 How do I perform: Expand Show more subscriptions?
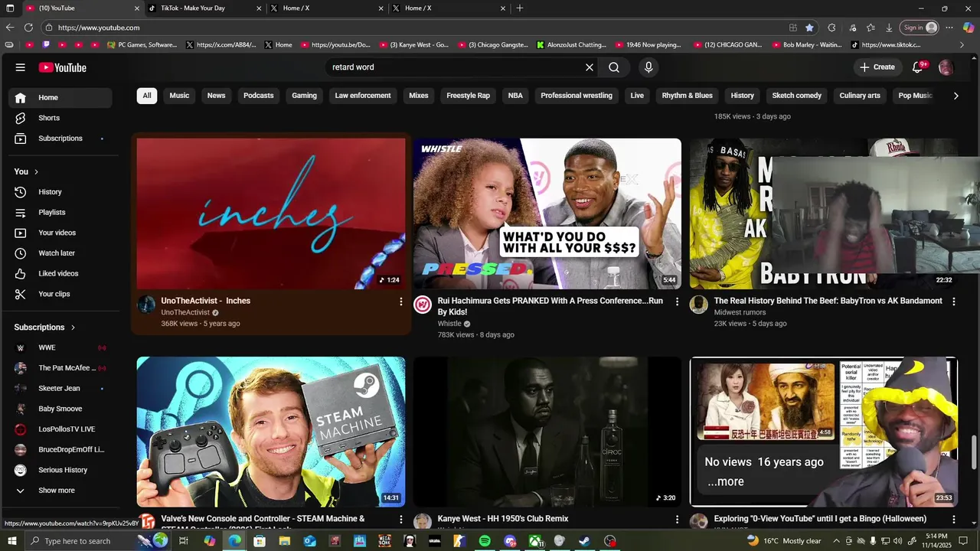point(60,491)
